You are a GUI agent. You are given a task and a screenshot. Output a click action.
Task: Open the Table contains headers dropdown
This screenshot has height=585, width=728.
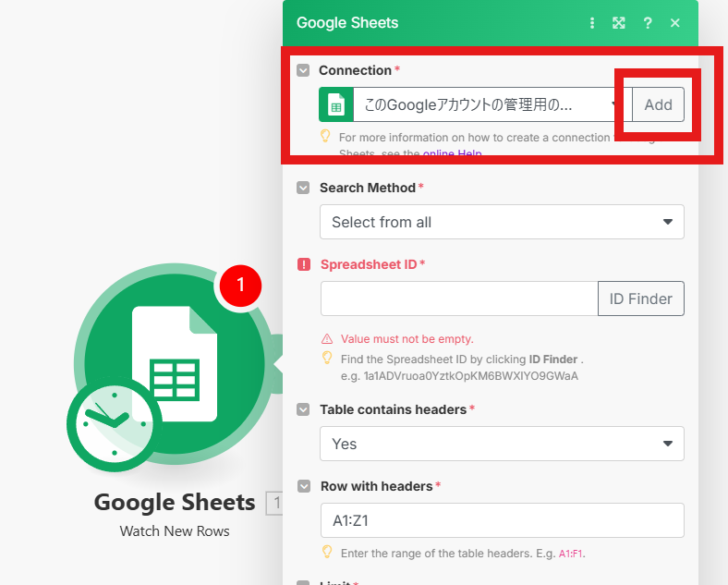tap(502, 444)
